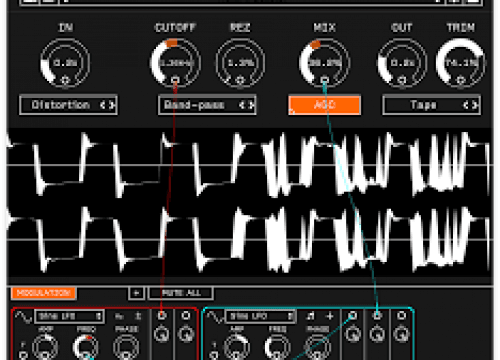Click the REZ resonance knob

click(x=240, y=63)
